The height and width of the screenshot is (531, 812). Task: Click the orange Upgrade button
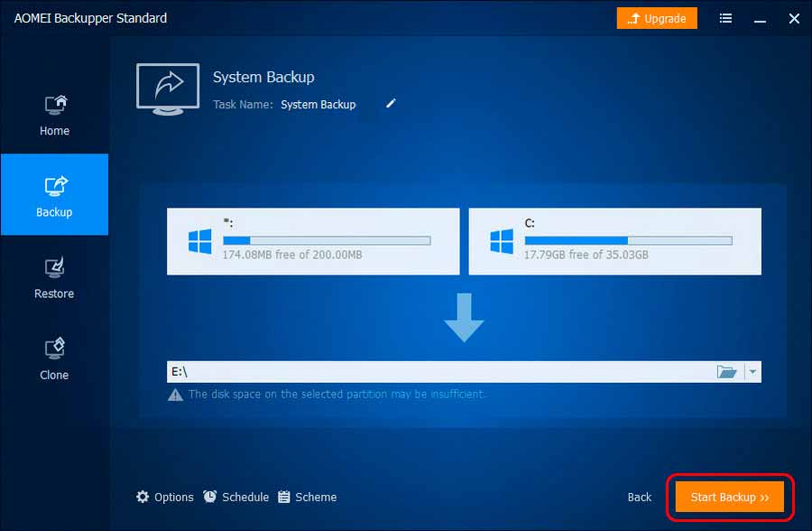click(657, 18)
